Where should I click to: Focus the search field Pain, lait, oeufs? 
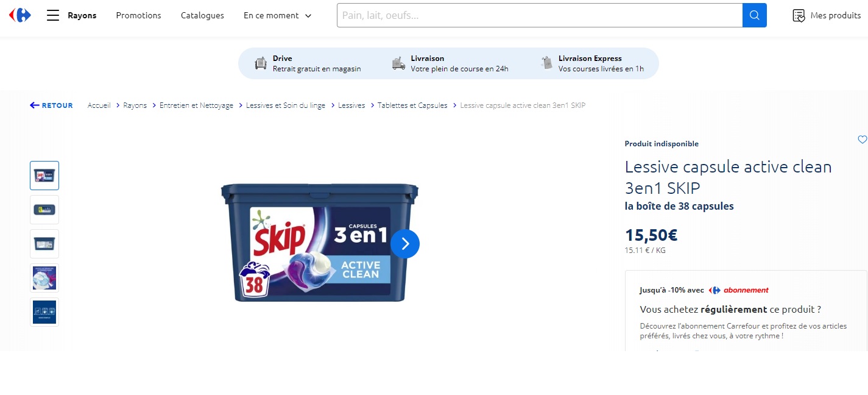click(540, 15)
